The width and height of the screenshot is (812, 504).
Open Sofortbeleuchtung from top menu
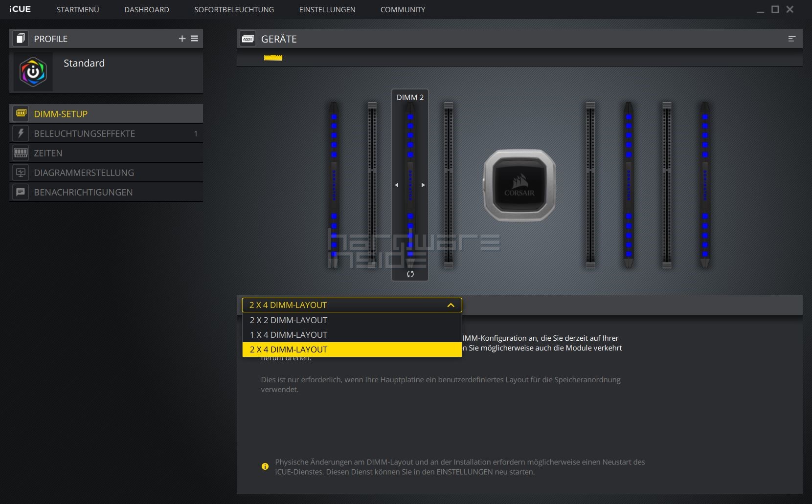234,9
